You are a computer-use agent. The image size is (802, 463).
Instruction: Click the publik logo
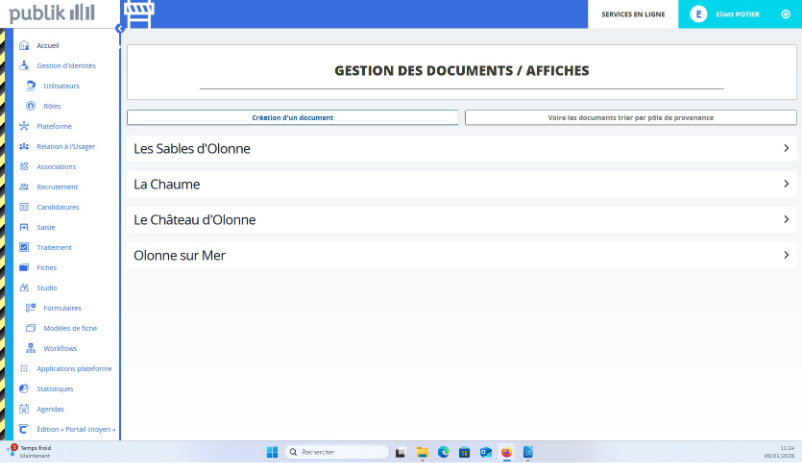pos(52,13)
